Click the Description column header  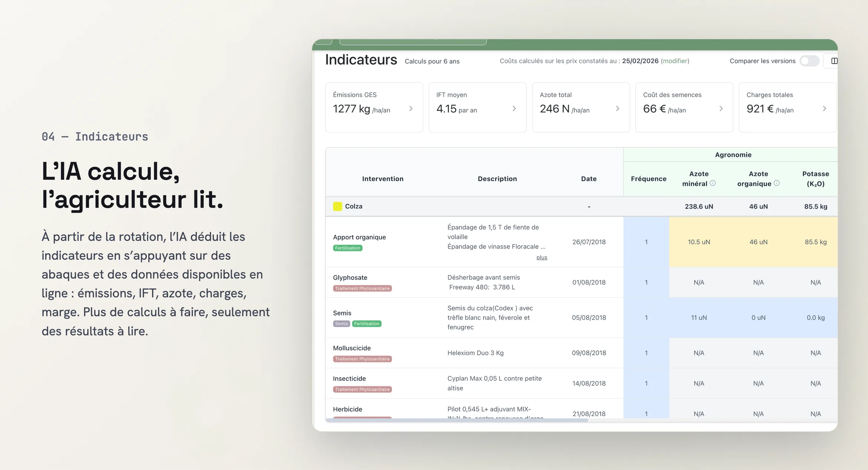point(497,179)
